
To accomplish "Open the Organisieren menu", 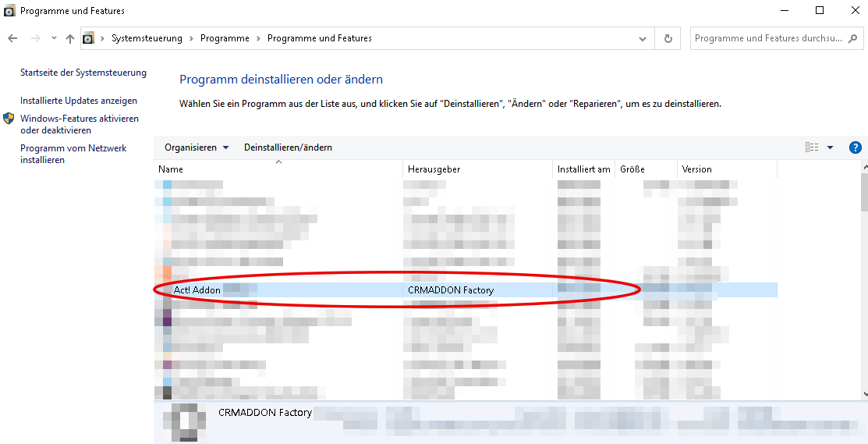I will [x=197, y=147].
